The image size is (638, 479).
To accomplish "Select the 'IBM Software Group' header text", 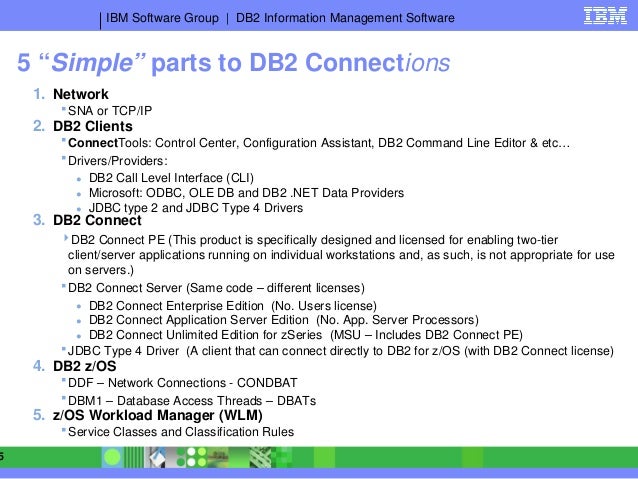I will [x=162, y=18].
